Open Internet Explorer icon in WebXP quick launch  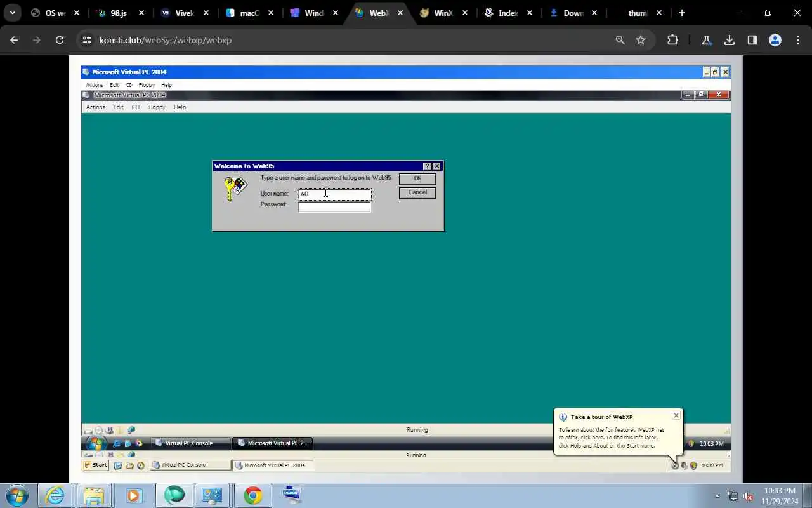coord(118,465)
